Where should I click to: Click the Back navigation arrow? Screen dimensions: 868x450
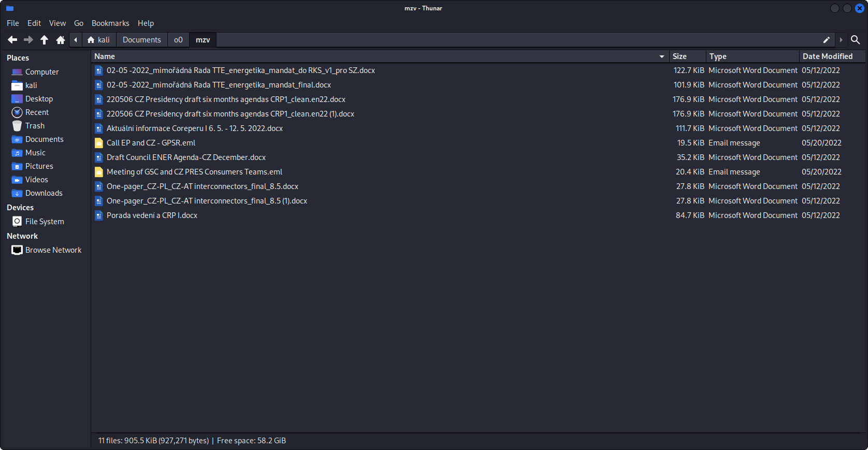(12, 40)
